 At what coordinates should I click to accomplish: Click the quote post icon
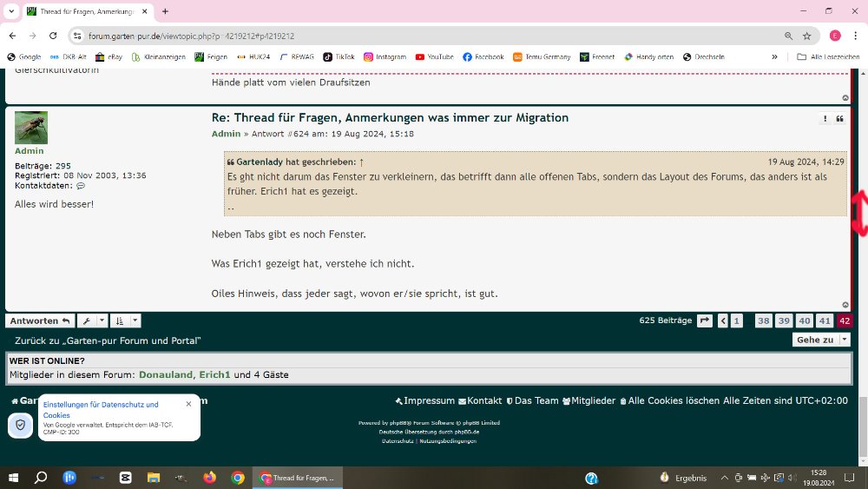[x=839, y=119]
